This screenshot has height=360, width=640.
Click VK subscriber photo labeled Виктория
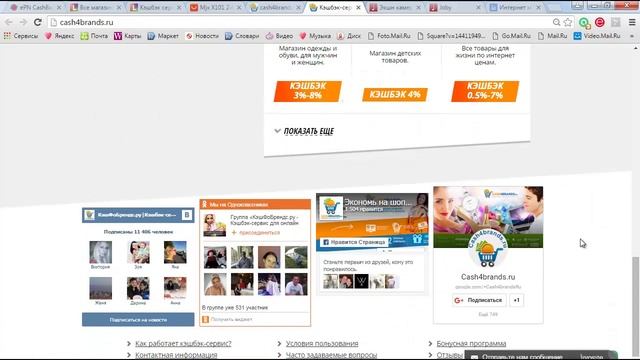click(100, 252)
